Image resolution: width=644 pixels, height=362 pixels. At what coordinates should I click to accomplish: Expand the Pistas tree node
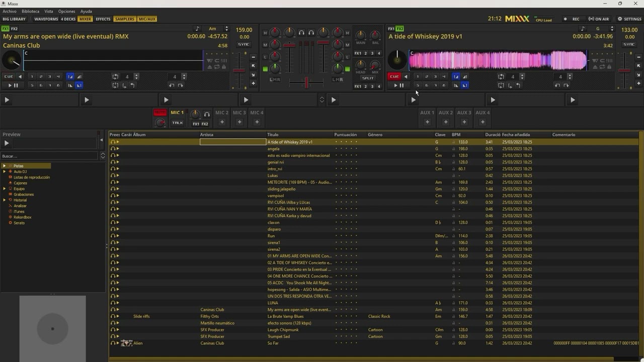click(4, 166)
